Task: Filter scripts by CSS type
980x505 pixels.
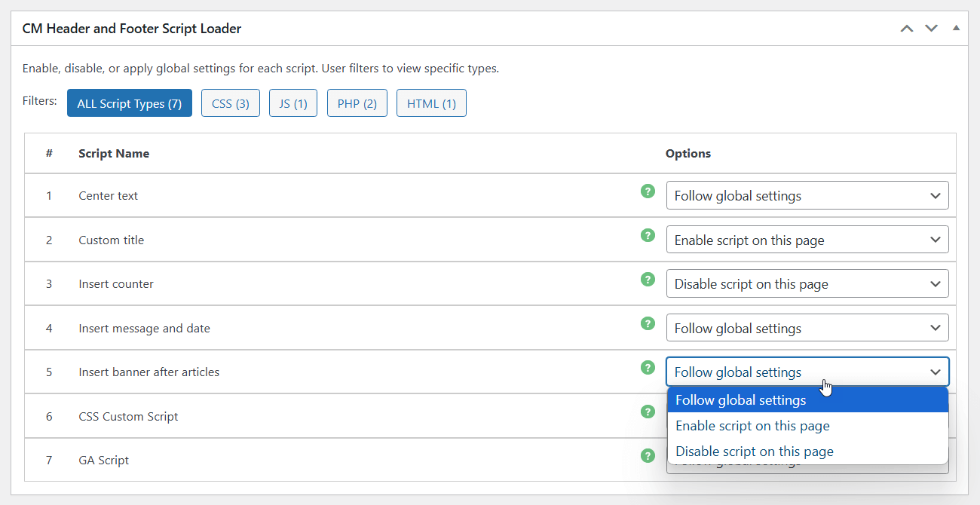Action: [x=231, y=104]
